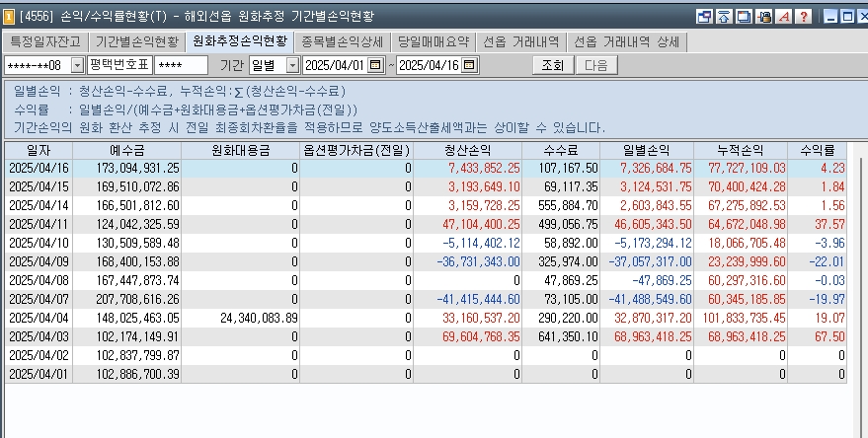Click deposit value 207,708,616.26
The image size is (868, 438).
[138, 299]
